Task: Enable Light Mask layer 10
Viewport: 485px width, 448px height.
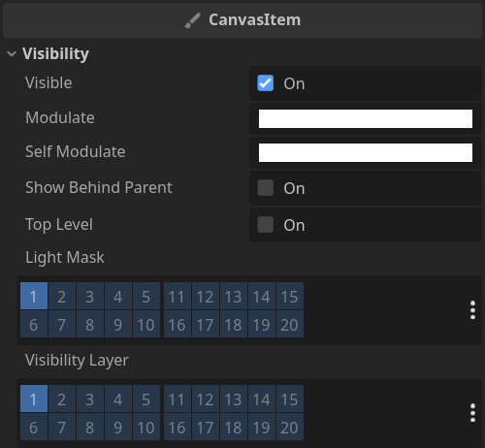Action: pos(146,324)
